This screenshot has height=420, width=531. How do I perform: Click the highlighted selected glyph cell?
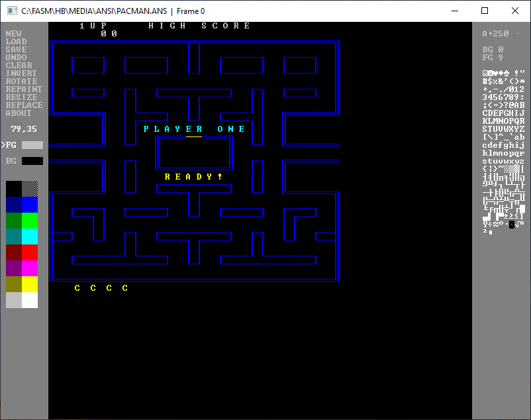512,224
